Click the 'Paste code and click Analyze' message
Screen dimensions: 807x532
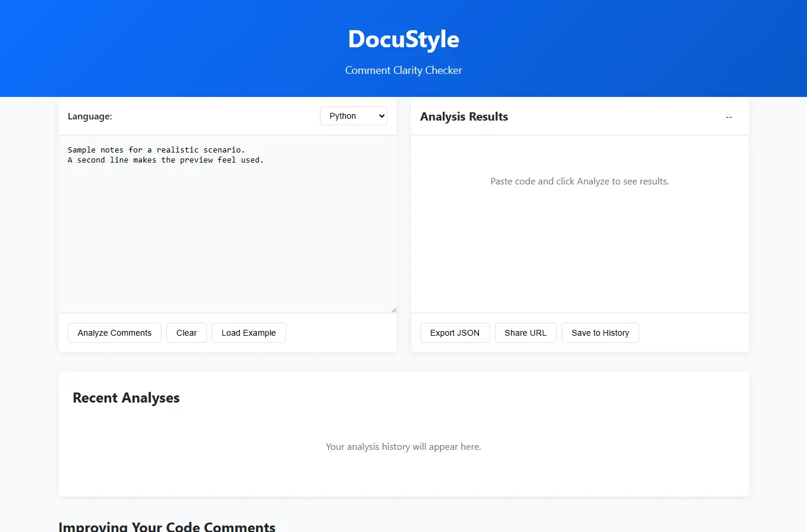(x=579, y=181)
